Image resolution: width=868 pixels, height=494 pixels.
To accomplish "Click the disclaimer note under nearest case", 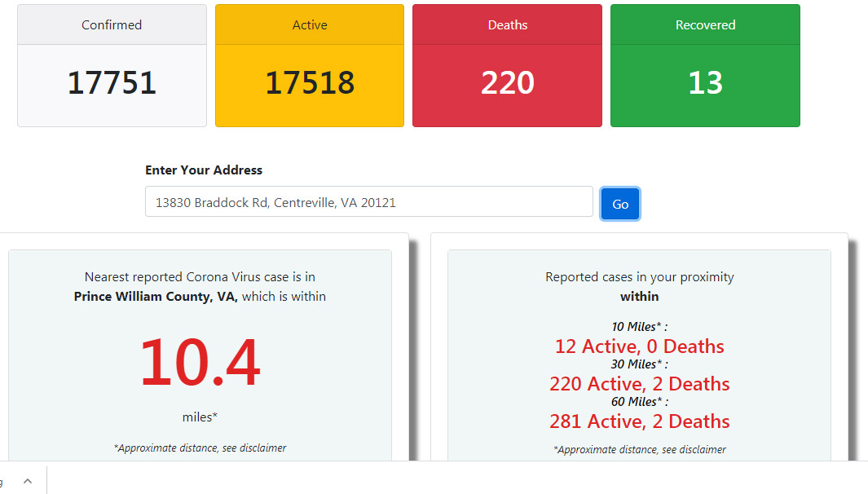I will [200, 448].
